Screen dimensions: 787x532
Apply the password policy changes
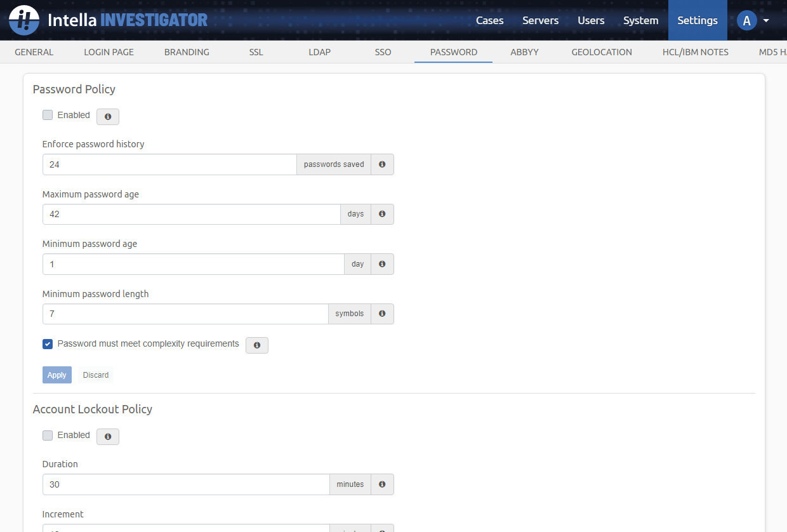point(56,375)
